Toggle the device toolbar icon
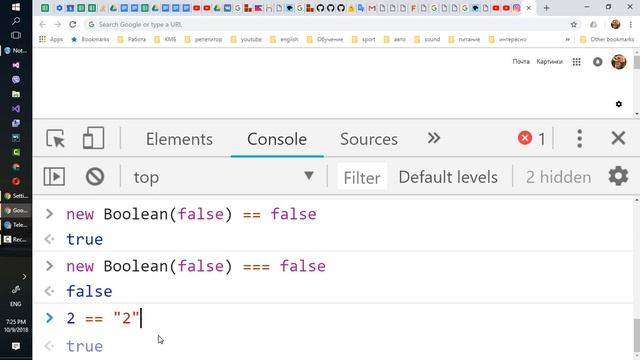 tap(93, 138)
